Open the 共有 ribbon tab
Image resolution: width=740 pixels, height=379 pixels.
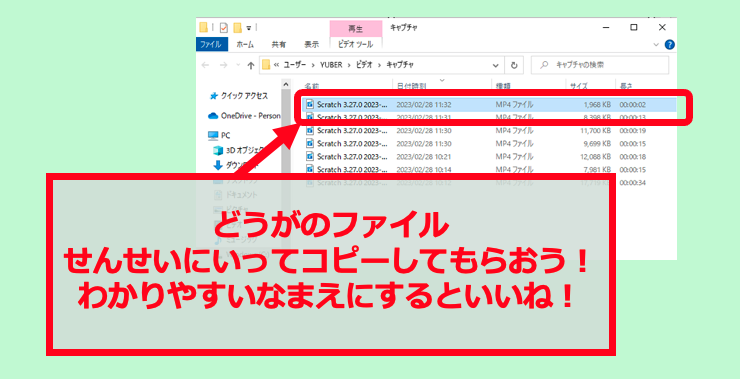(x=278, y=44)
